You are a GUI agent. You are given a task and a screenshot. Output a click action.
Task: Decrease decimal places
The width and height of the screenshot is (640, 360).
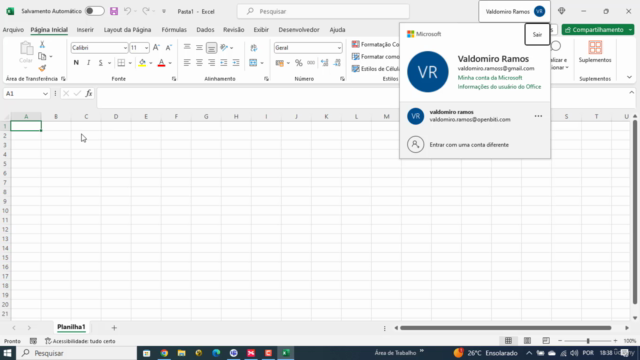point(337,63)
